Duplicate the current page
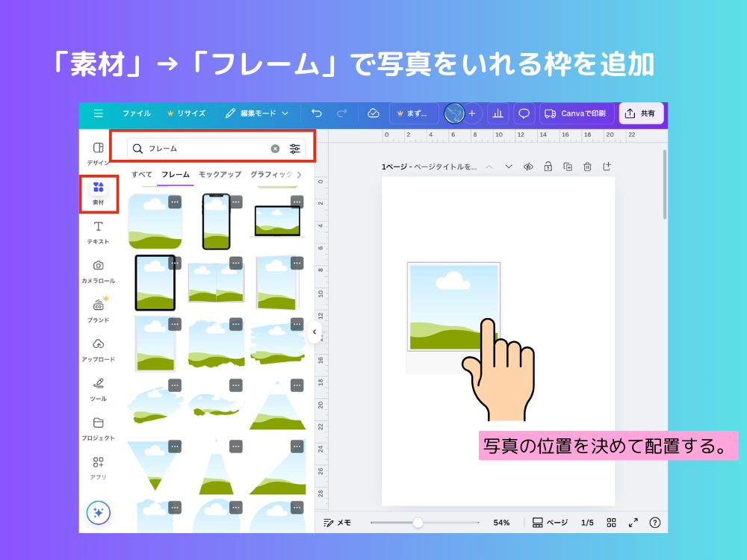The width and height of the screenshot is (747, 560). click(x=568, y=167)
